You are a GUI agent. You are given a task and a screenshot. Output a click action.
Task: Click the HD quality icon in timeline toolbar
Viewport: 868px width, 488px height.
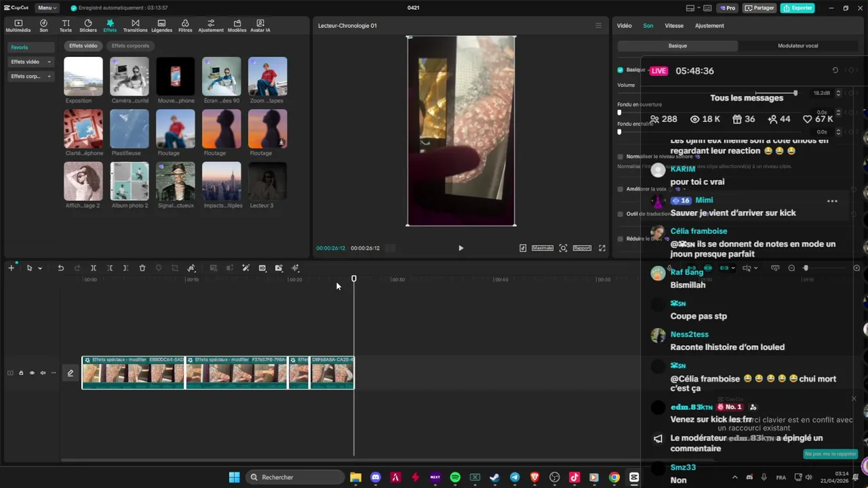[x=262, y=268]
